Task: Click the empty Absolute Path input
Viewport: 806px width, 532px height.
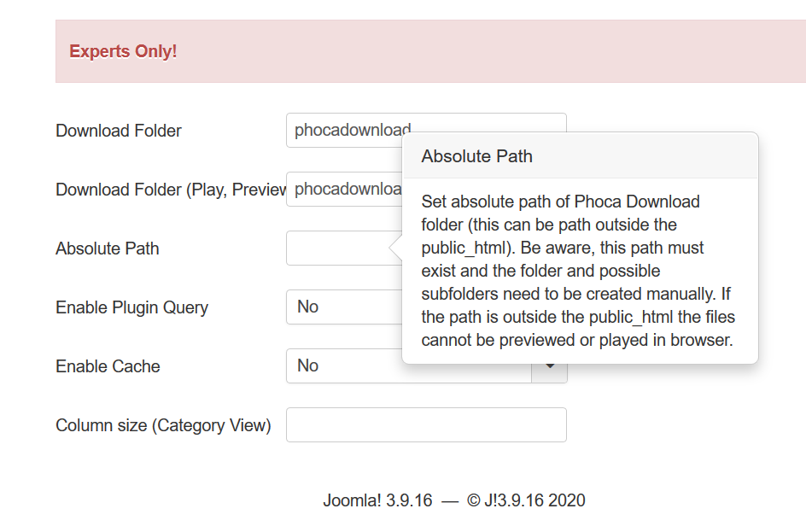Action: click(338, 248)
